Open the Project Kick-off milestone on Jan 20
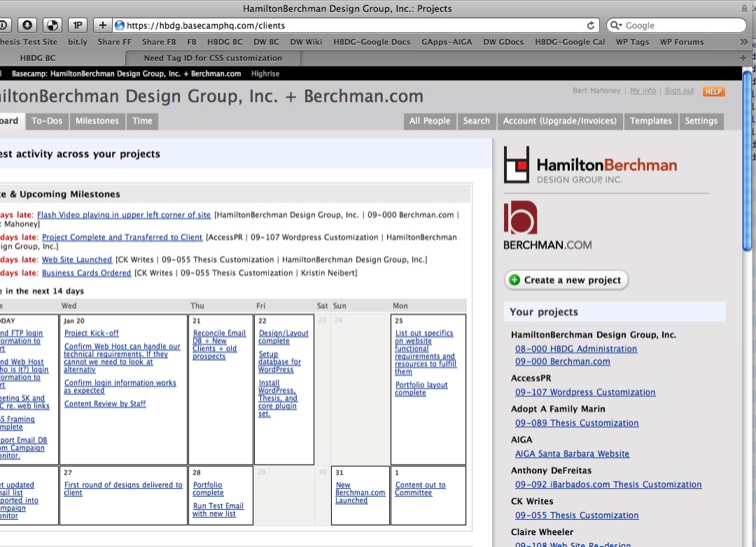 [92, 333]
